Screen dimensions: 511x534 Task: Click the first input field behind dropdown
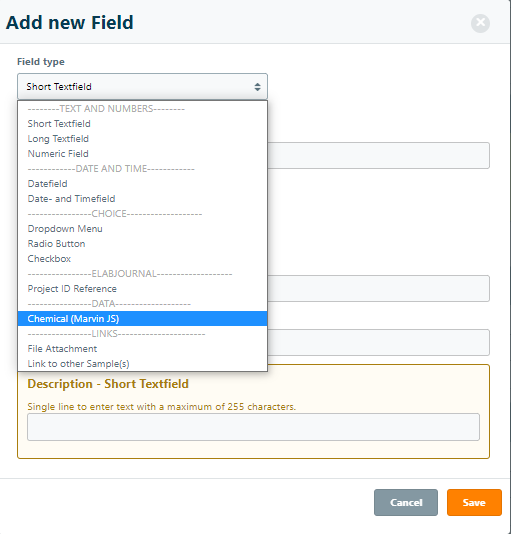(379, 155)
